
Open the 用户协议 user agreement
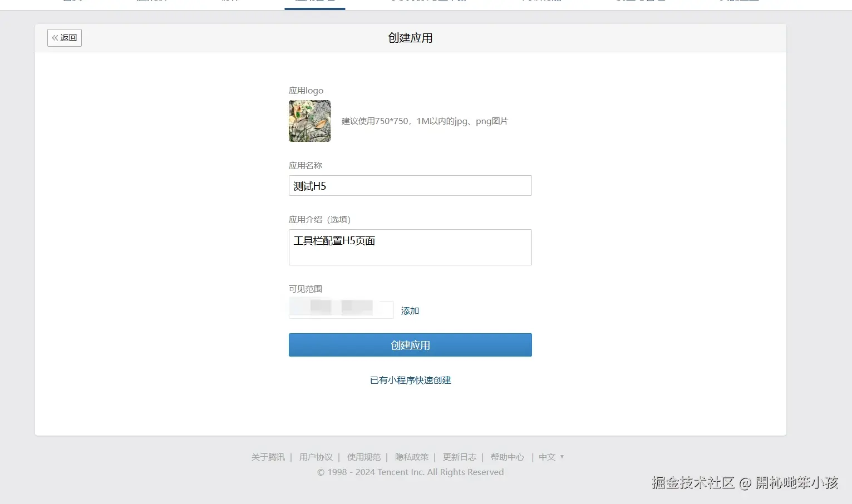point(316,457)
